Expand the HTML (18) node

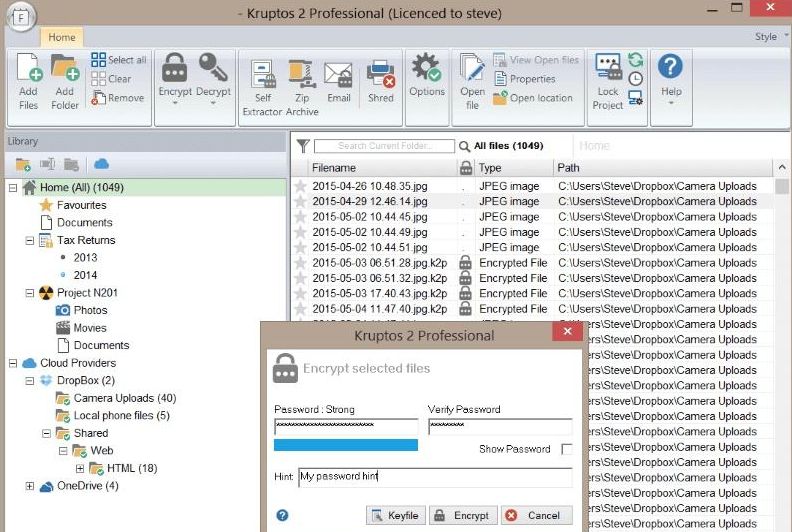click(80, 469)
